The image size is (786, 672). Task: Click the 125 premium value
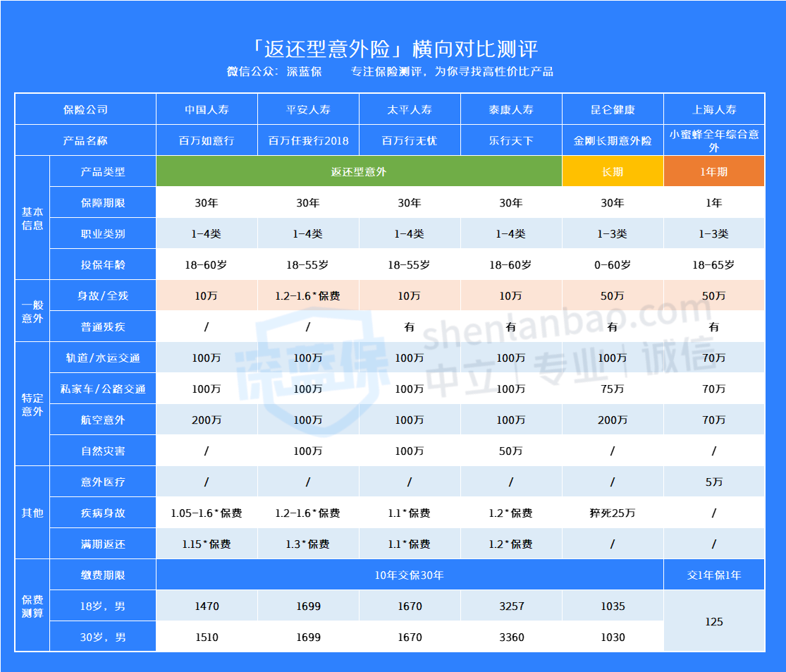[714, 622]
